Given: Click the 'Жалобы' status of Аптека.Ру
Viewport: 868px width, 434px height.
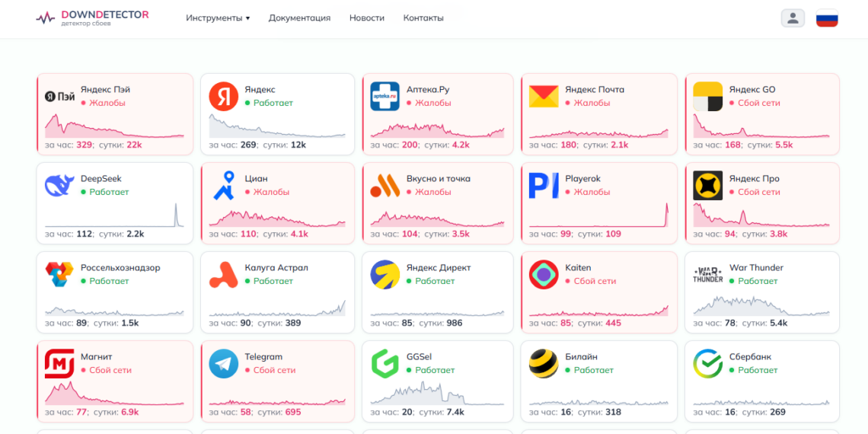Looking at the screenshot, I should pyautogui.click(x=429, y=103).
